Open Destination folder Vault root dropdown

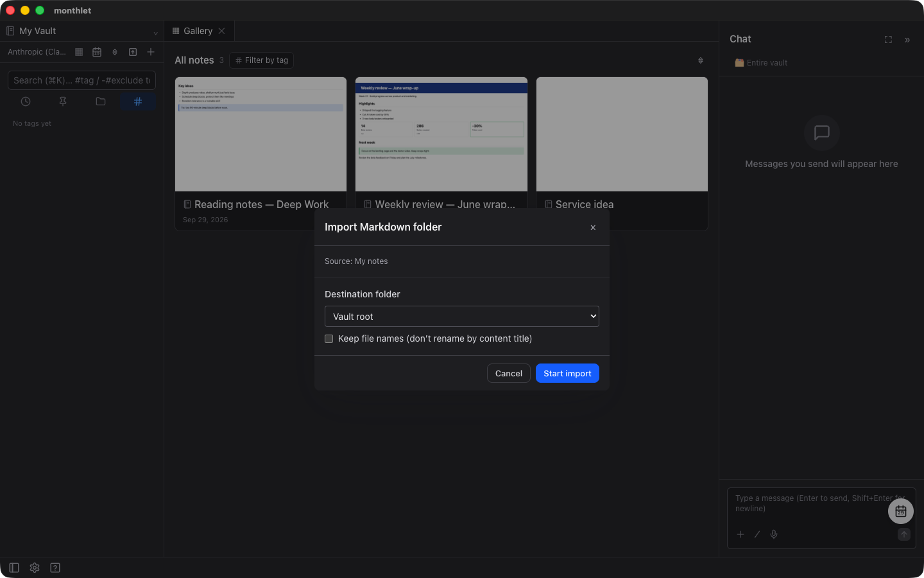coord(462,317)
